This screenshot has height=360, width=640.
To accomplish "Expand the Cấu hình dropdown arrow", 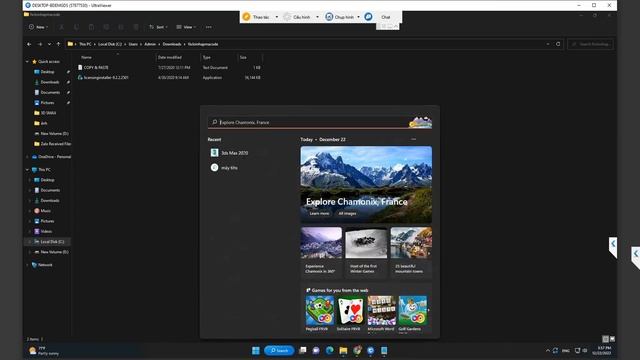I will click(318, 17).
